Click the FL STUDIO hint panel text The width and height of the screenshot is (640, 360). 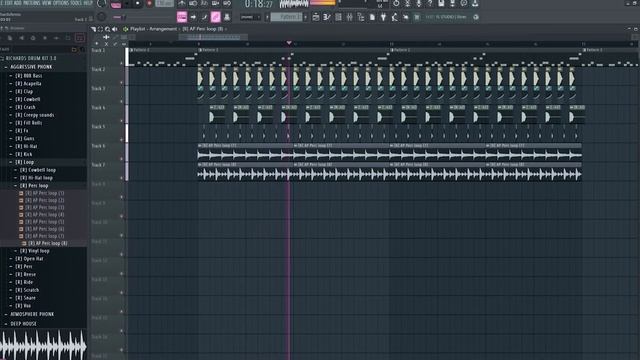[x=446, y=17]
